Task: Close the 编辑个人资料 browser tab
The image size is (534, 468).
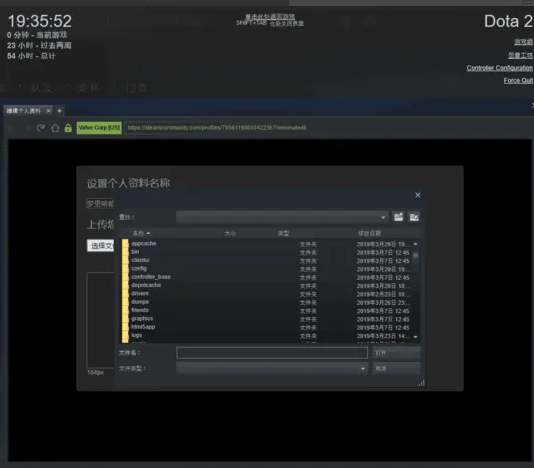Action: tap(48, 111)
